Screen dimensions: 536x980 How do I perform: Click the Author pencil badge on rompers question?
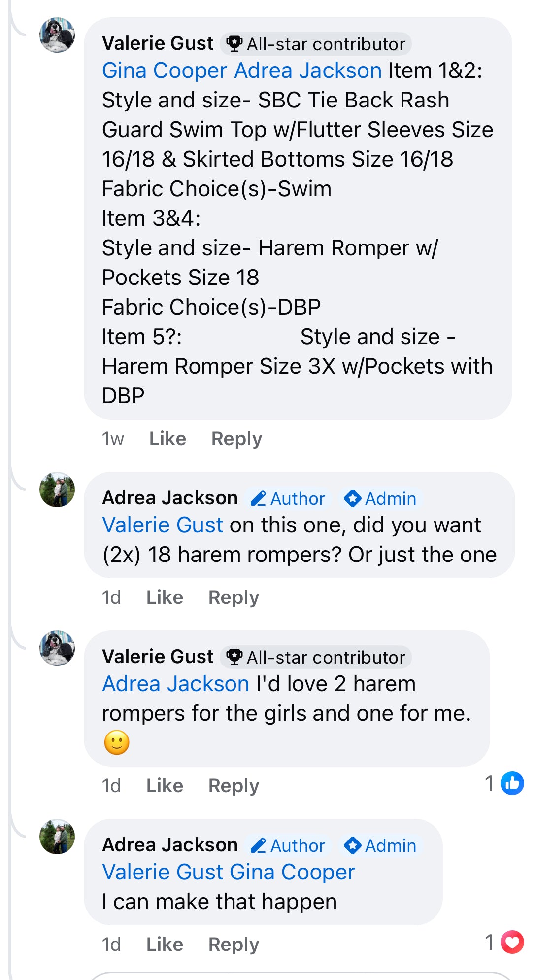click(288, 499)
